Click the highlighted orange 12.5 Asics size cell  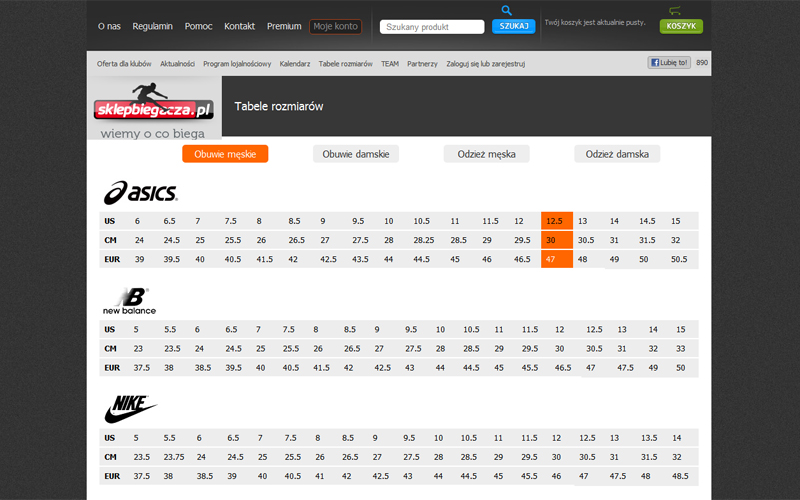[x=557, y=221]
